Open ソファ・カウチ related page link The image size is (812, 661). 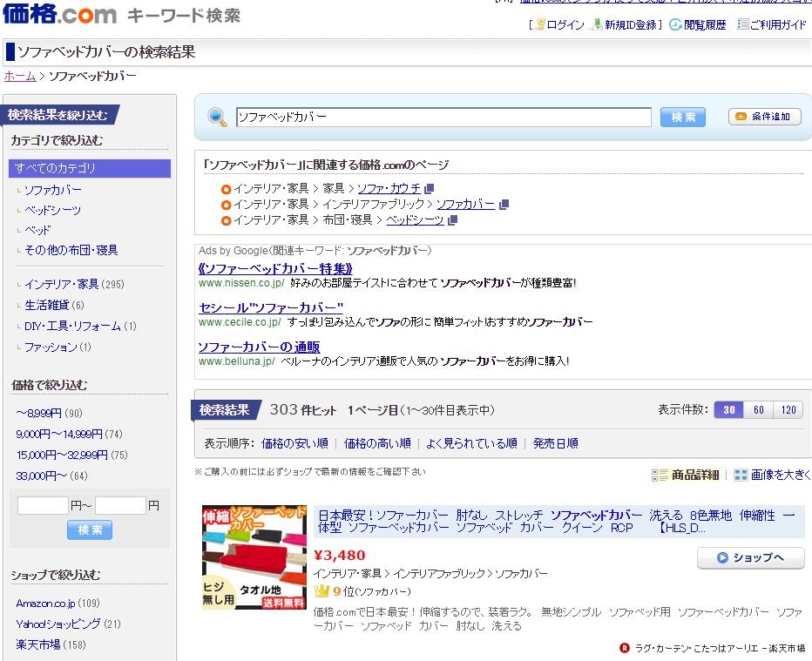[389, 188]
